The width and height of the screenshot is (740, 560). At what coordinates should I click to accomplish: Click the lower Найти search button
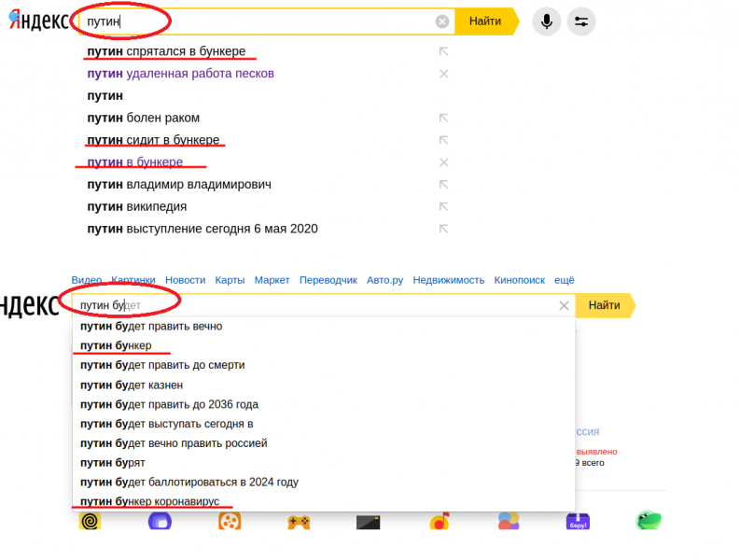[605, 305]
